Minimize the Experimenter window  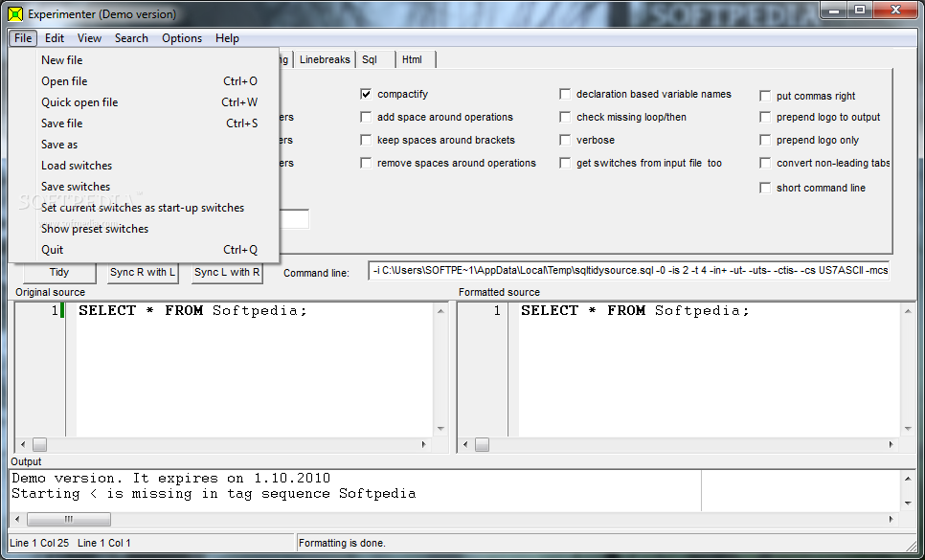[834, 10]
